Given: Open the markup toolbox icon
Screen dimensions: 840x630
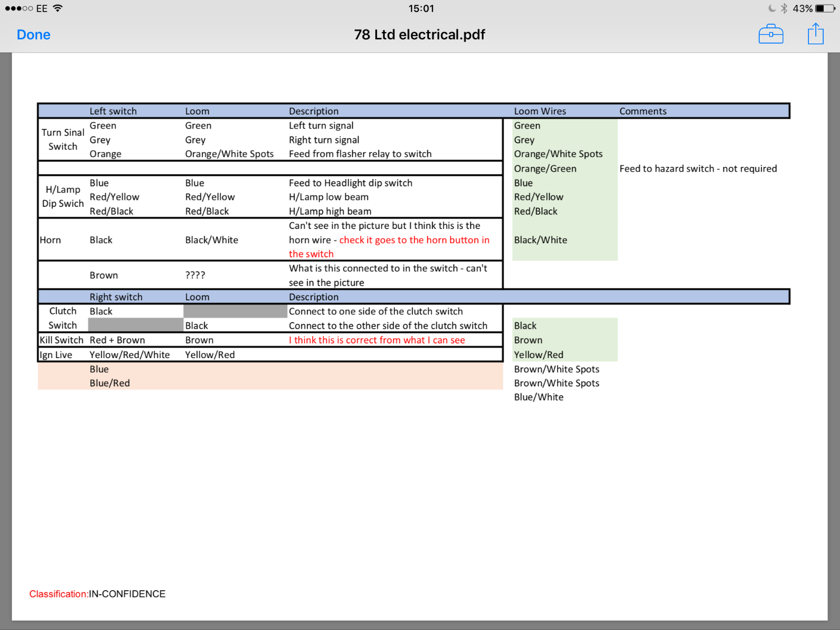Looking at the screenshot, I should click(771, 35).
